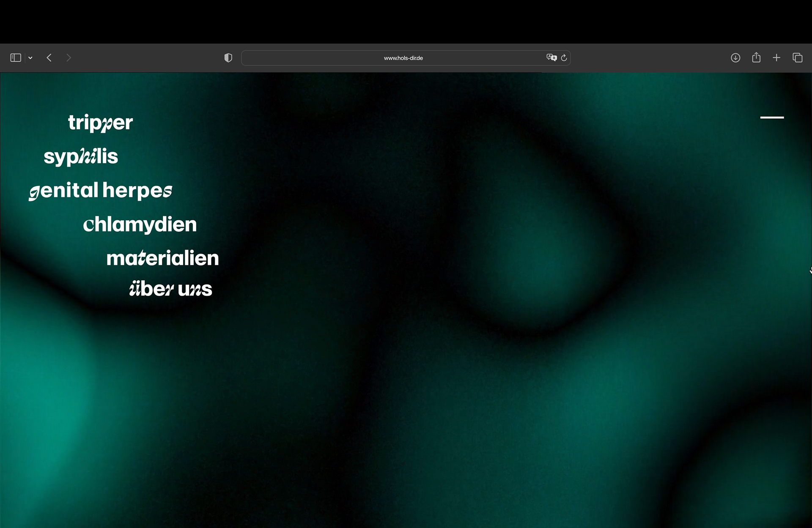
Task: Reload the current page
Action: click(x=564, y=58)
